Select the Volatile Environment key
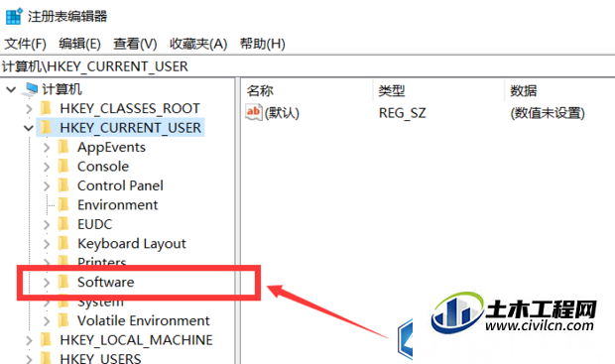Screen dimensions: 615x364 [x=143, y=320]
